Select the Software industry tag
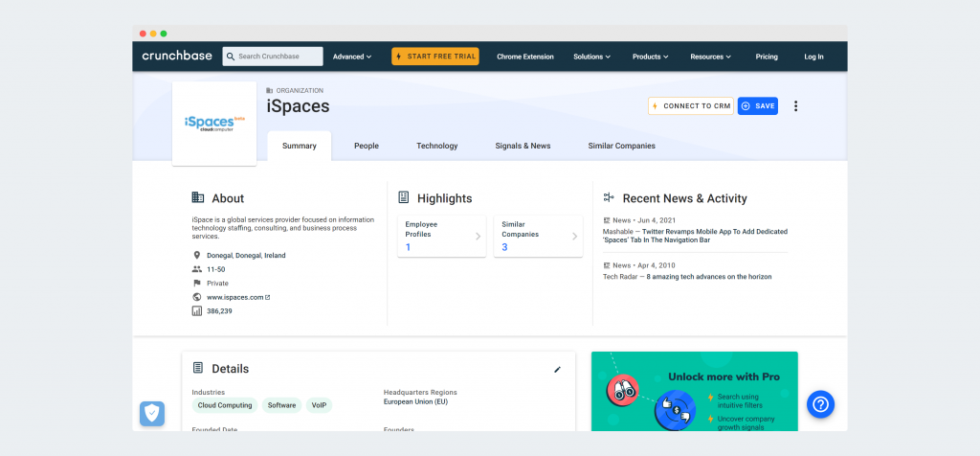 (282, 405)
